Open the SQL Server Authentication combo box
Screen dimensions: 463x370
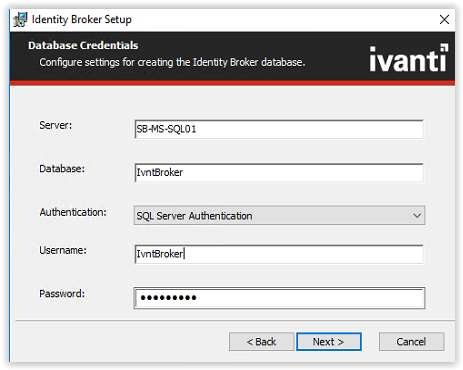279,216
